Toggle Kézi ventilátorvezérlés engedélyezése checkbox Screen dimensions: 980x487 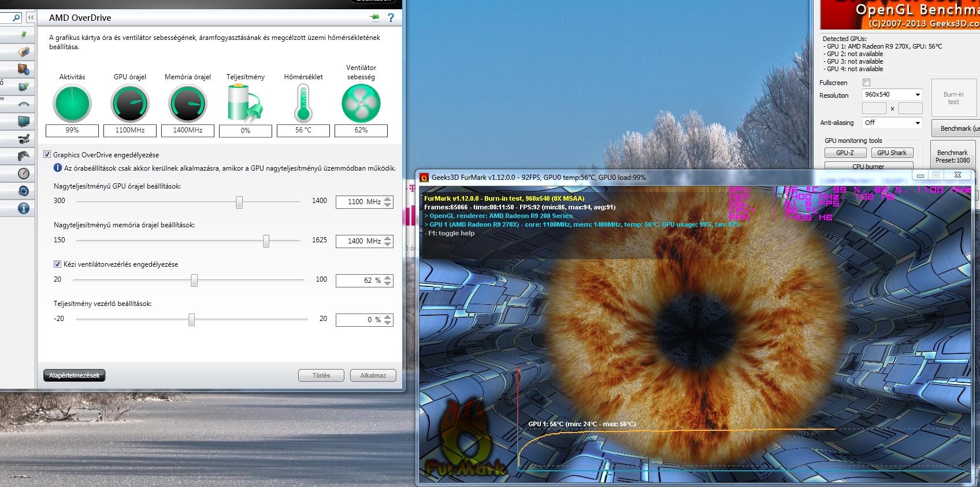[57, 264]
